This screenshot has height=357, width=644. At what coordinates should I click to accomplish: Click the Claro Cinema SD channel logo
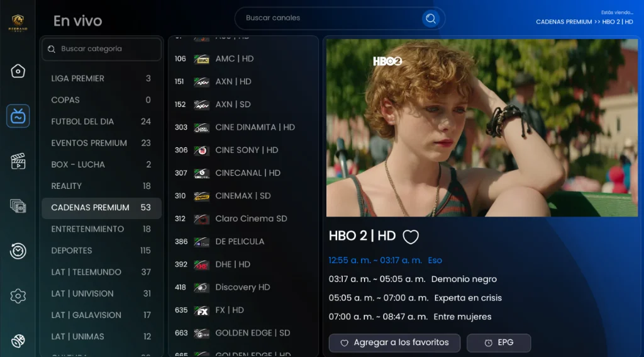click(202, 219)
